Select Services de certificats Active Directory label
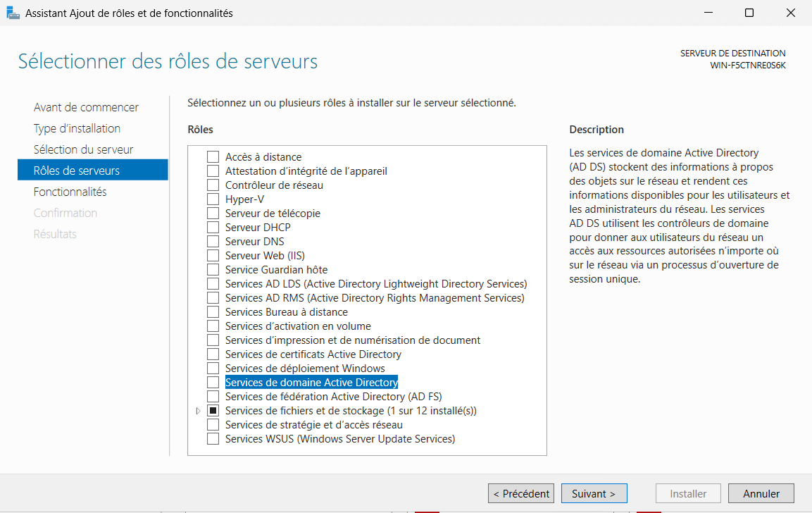Screen dimensions: 812x513 [x=313, y=354]
